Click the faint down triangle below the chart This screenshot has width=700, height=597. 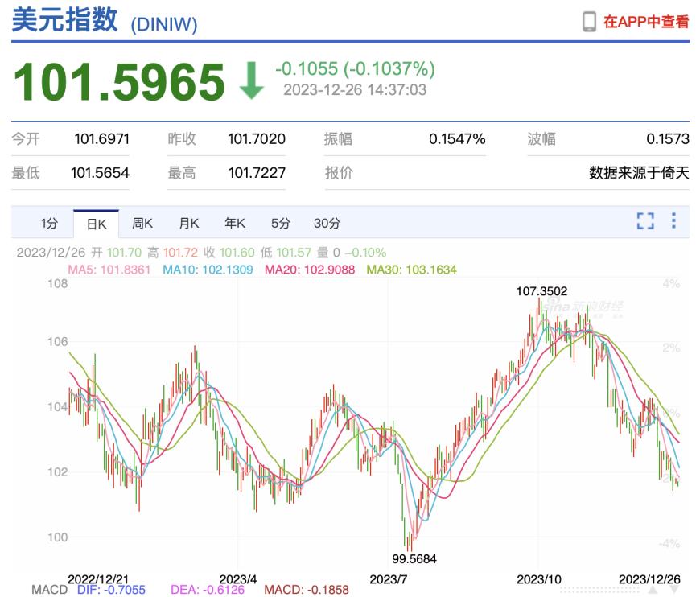tap(674, 591)
